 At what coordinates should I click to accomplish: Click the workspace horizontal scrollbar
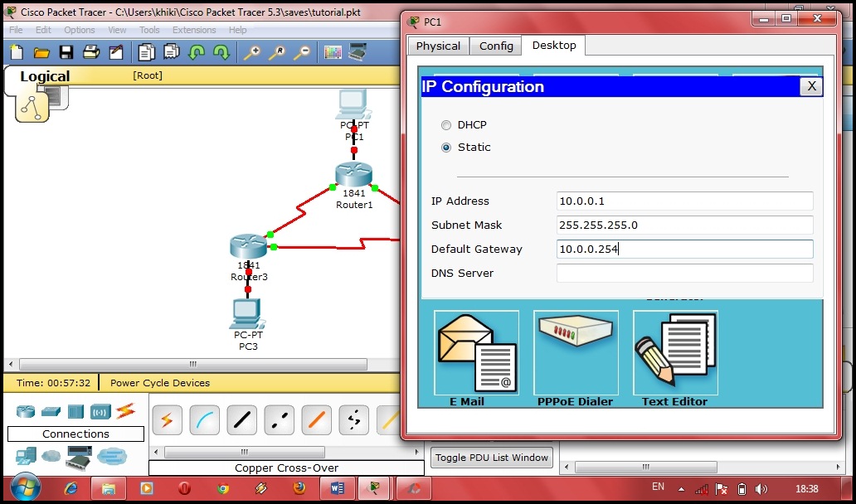(x=192, y=364)
